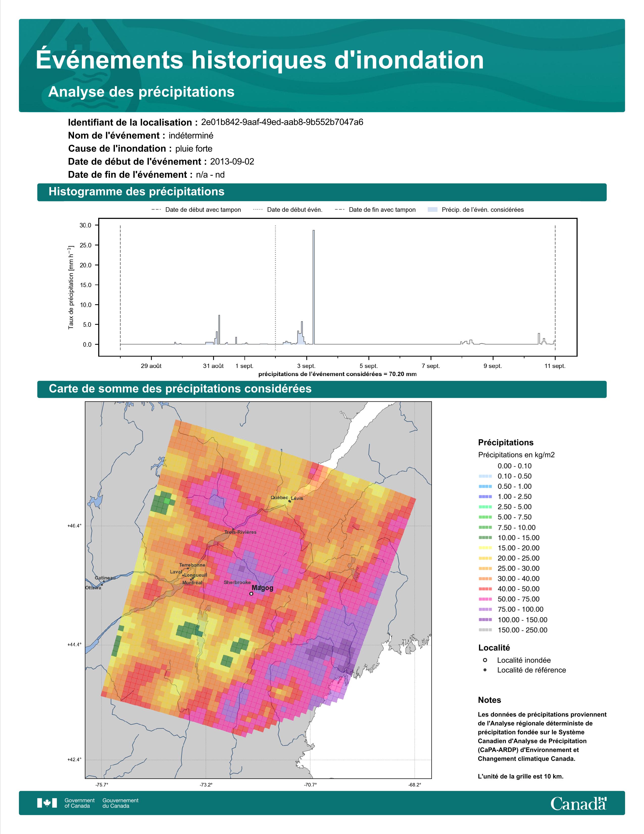Select the 5.00 - 7.50 legend swatch
The width and height of the screenshot is (644, 834).
(x=485, y=517)
